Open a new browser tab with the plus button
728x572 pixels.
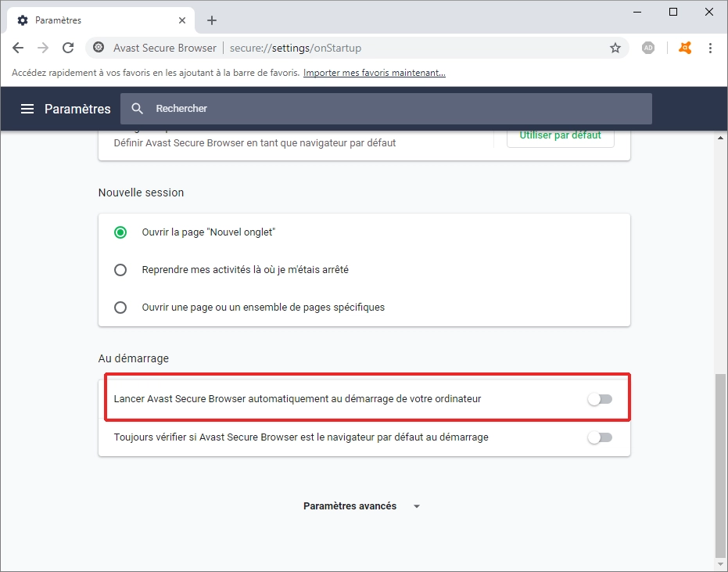[x=211, y=20]
